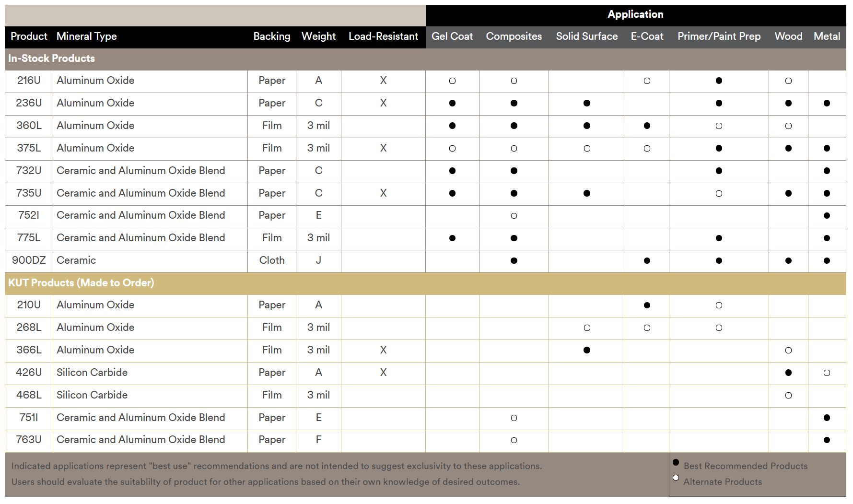Click the product code 360L

[29, 126]
